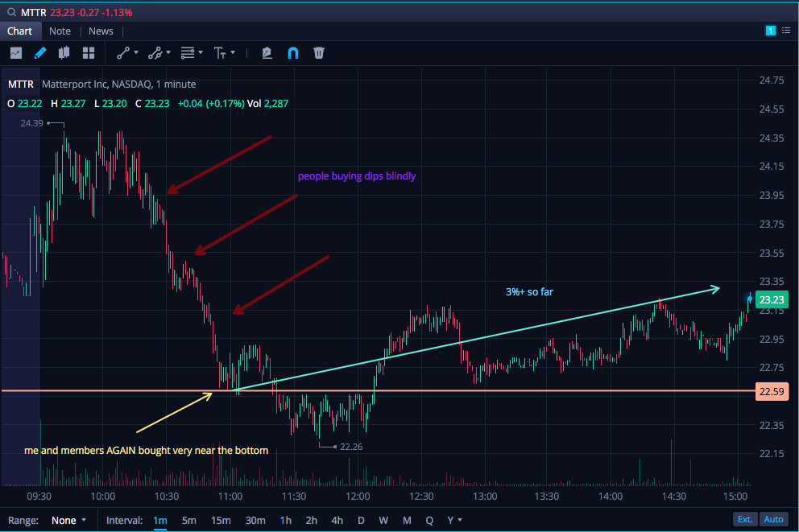Image resolution: width=799 pixels, height=532 pixels.
Task: Switch to the Note tab
Action: (60, 31)
